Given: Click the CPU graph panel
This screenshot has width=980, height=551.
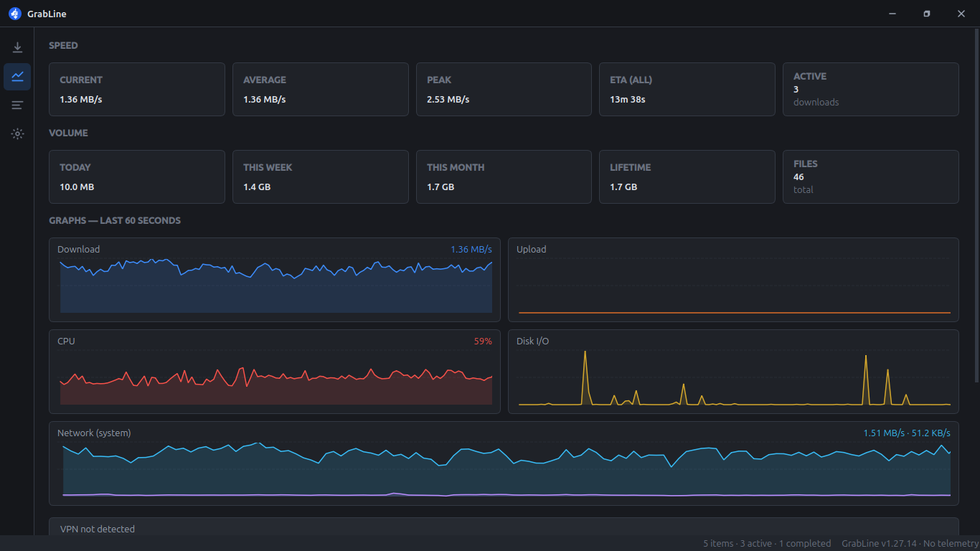Looking at the screenshot, I should (x=274, y=372).
